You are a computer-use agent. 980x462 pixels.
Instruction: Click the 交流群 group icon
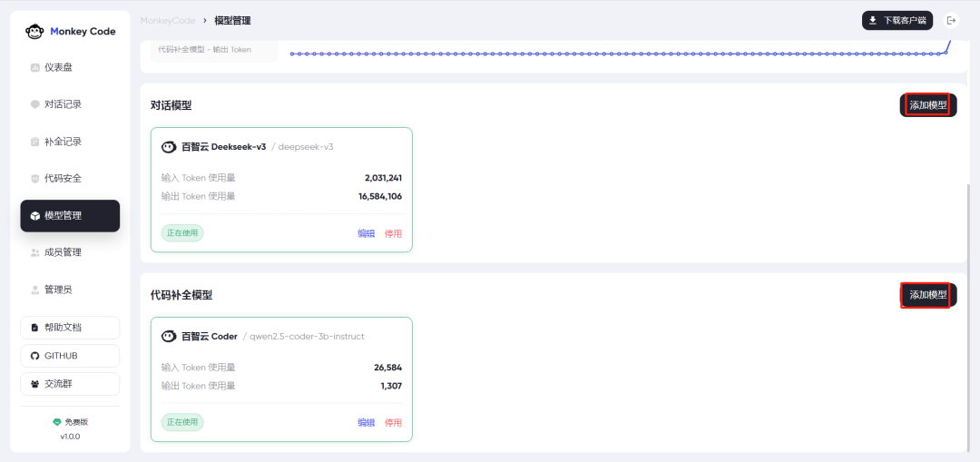coord(35,384)
